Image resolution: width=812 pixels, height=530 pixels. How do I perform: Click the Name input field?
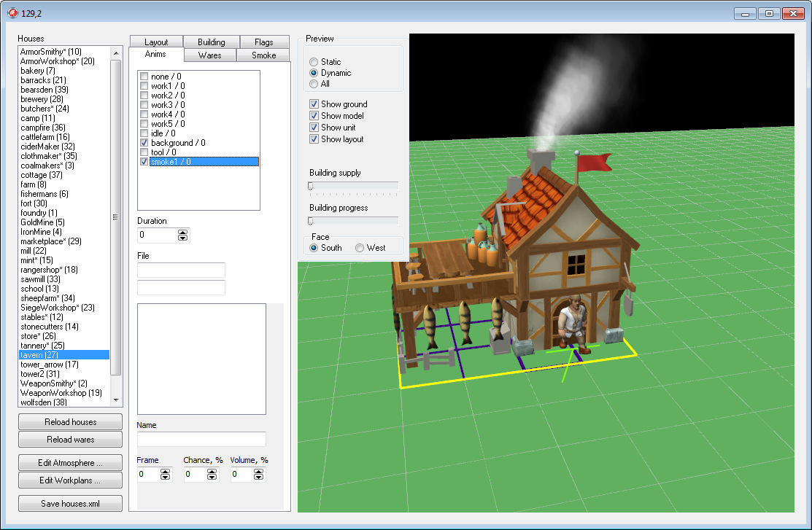pos(201,439)
